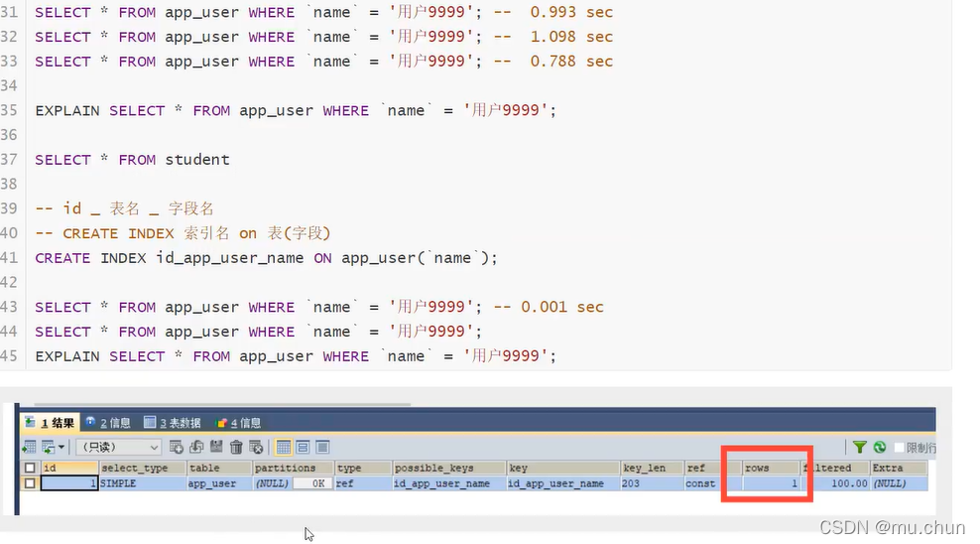Toggle the select-all checkbox in grid header
The width and height of the screenshot is (980, 544).
pos(30,468)
